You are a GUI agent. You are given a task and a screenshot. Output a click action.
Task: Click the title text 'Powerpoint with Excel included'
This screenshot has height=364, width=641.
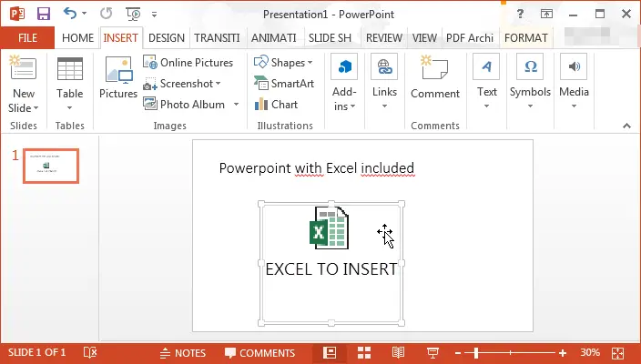[x=317, y=168]
